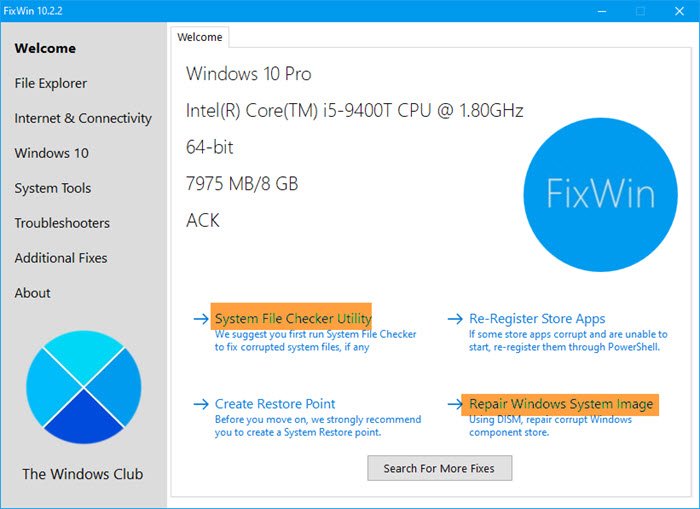Open the System Tools section
The image size is (700, 509).
click(x=52, y=188)
